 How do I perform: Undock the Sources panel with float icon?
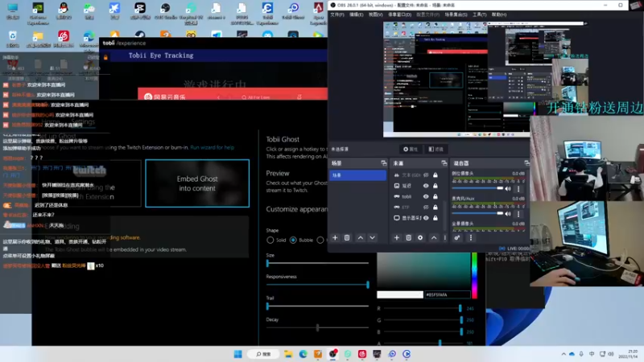(444, 163)
